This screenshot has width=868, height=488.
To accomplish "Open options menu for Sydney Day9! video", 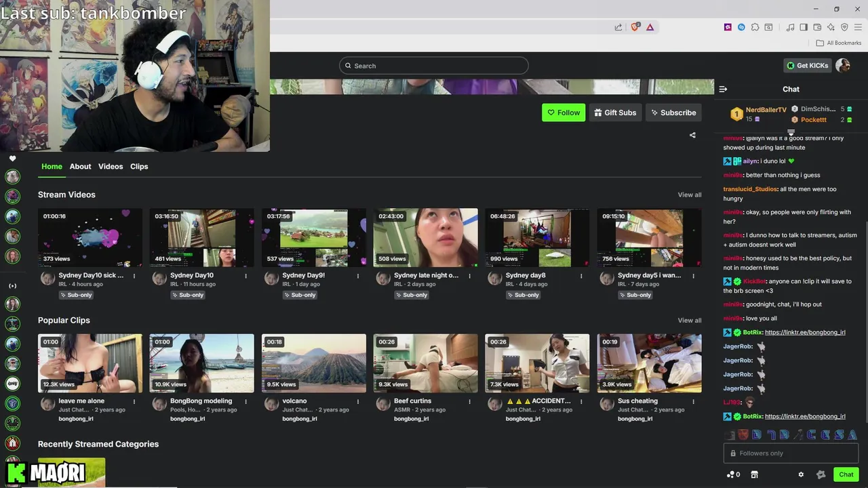I will [358, 276].
